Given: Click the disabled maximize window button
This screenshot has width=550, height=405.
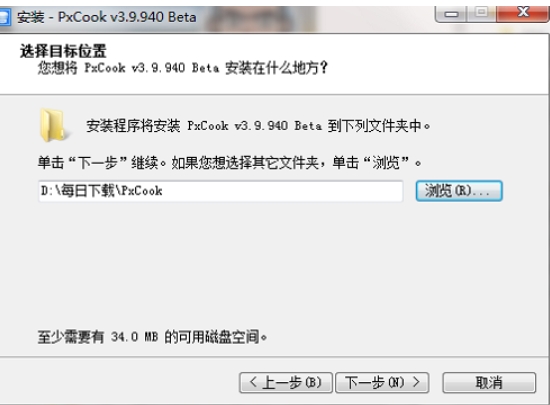Looking at the screenshot, I should [x=481, y=13].
